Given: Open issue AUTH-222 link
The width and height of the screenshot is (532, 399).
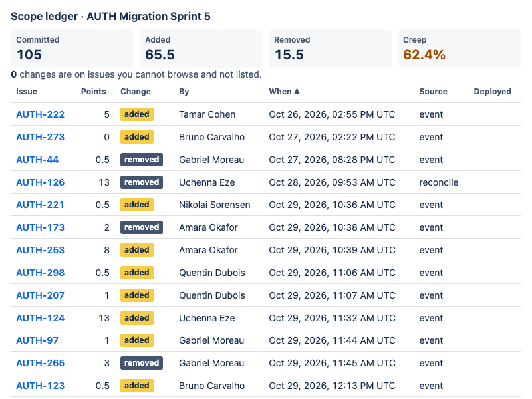Looking at the screenshot, I should (40, 114).
